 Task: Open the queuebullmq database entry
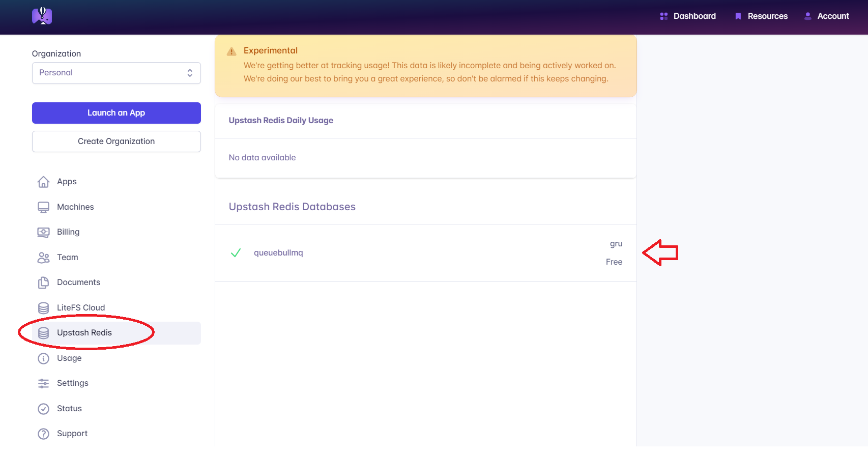[x=278, y=253]
